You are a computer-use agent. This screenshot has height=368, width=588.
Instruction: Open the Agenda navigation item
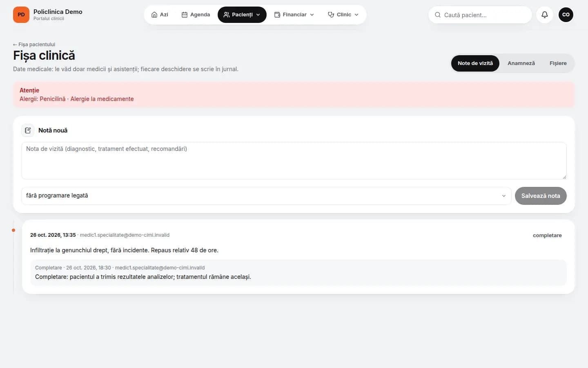coord(196,15)
